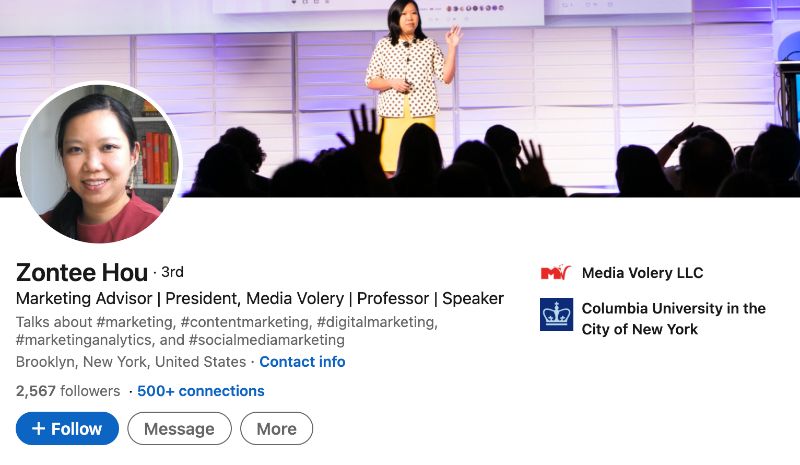Select the #marketinganalytics hashtag
The height and width of the screenshot is (465, 800).
[x=80, y=340]
